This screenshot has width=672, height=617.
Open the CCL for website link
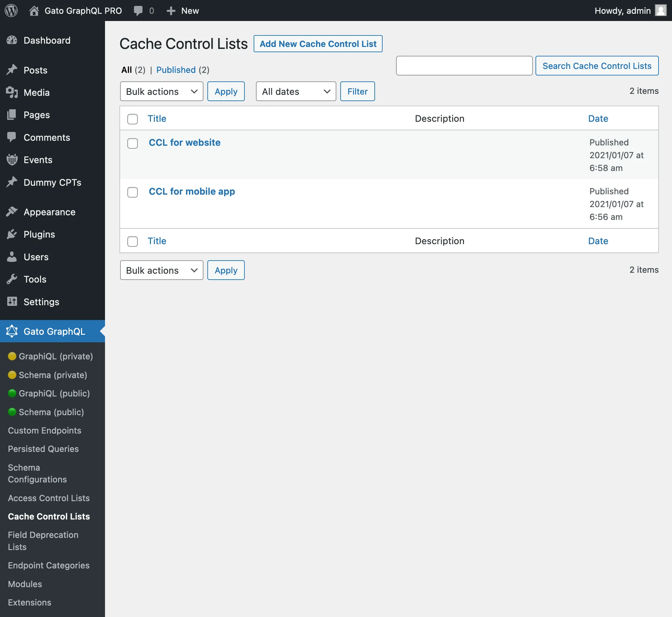click(x=185, y=142)
